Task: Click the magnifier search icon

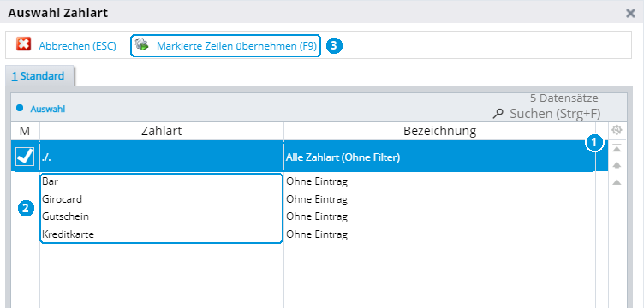Action: point(498,114)
